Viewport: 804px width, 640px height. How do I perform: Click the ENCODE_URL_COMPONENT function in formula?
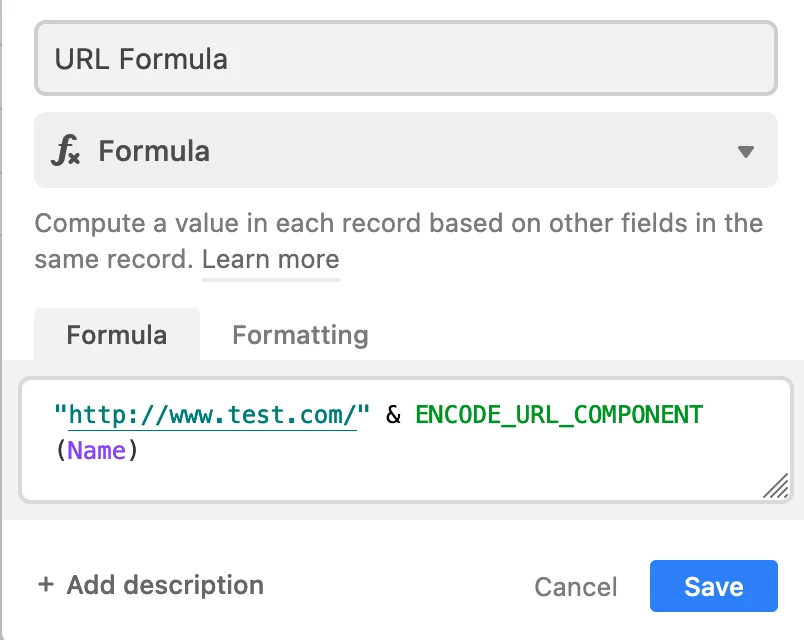pyautogui.click(x=559, y=415)
